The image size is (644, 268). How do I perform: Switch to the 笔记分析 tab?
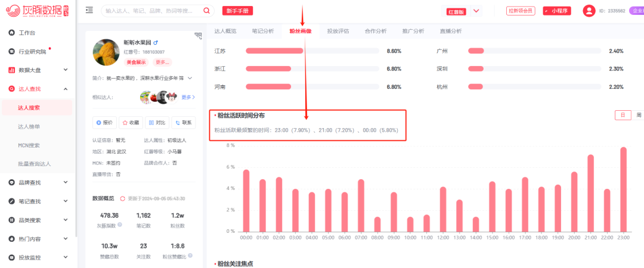coord(263,31)
